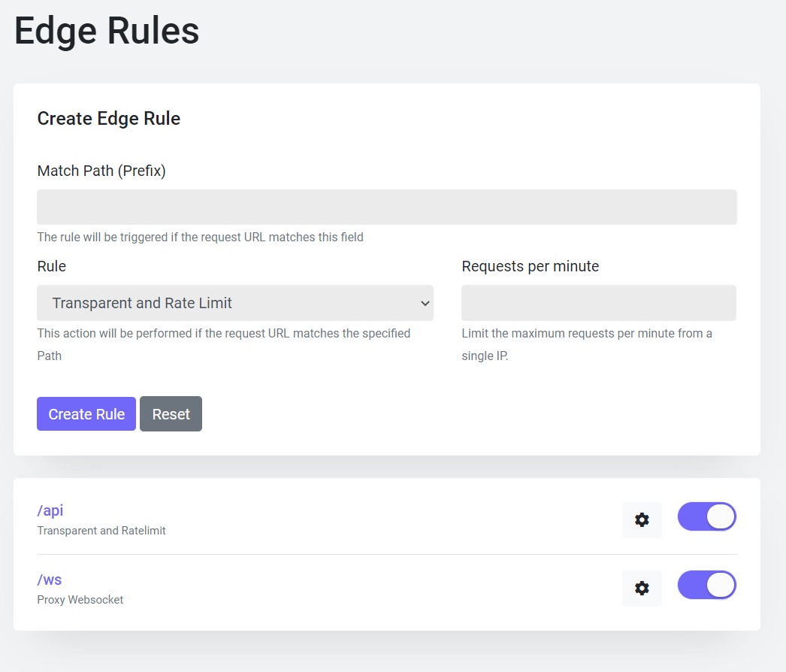Image resolution: width=786 pixels, height=672 pixels.
Task: Click the Rule label above the dropdown
Action: point(52,266)
